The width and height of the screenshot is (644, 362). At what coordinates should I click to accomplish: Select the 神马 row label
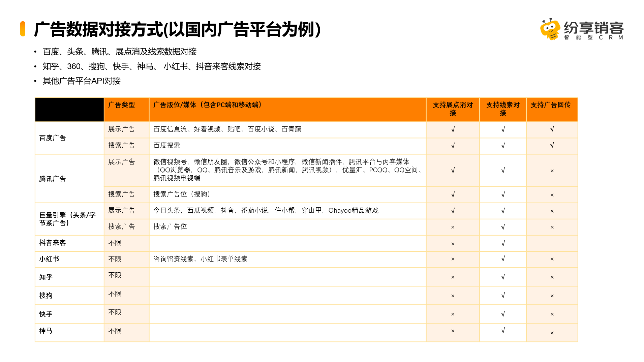pyautogui.click(x=46, y=331)
